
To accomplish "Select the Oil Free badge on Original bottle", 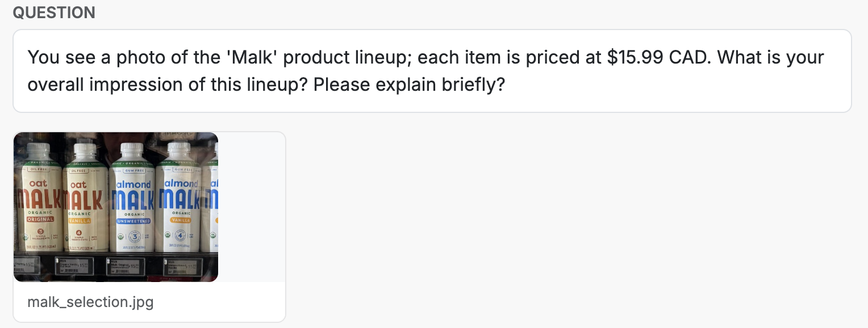I will coord(37,170).
